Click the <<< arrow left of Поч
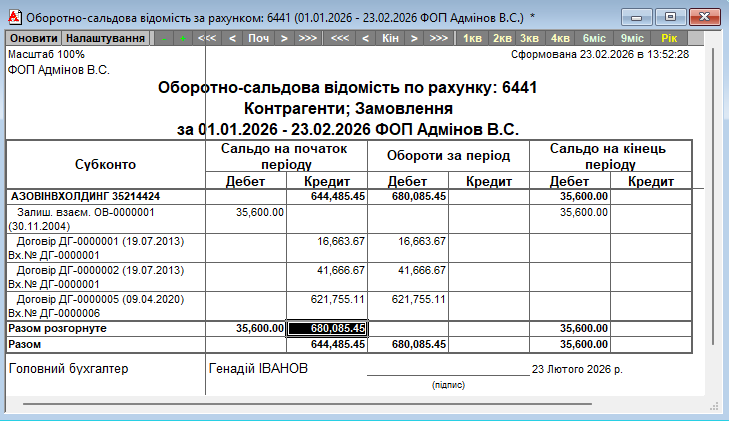Image resolution: width=729 pixels, height=421 pixels. (207, 38)
